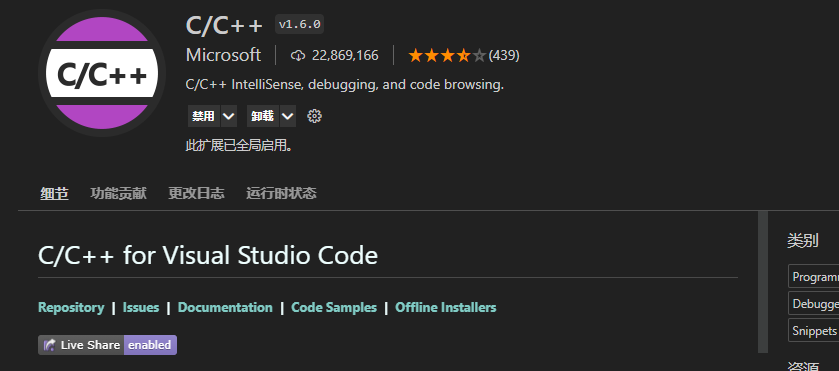Select the 运行时状态 tab
The height and width of the screenshot is (371, 839).
281,193
